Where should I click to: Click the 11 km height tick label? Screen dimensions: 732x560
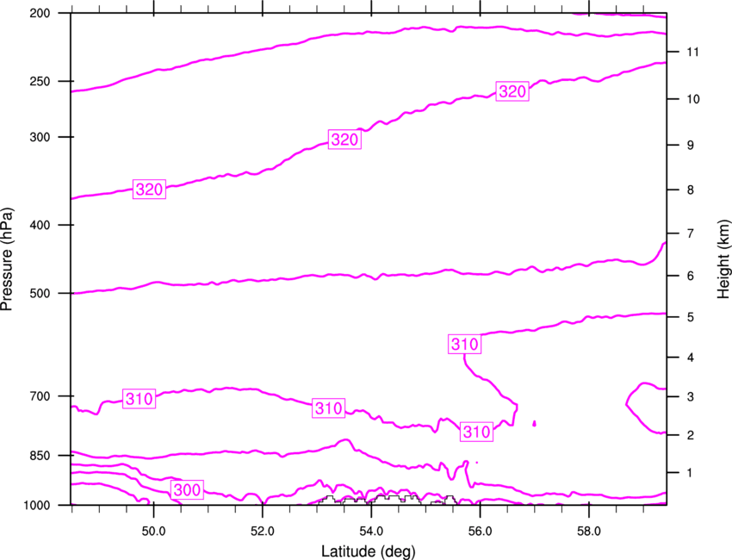click(692, 52)
